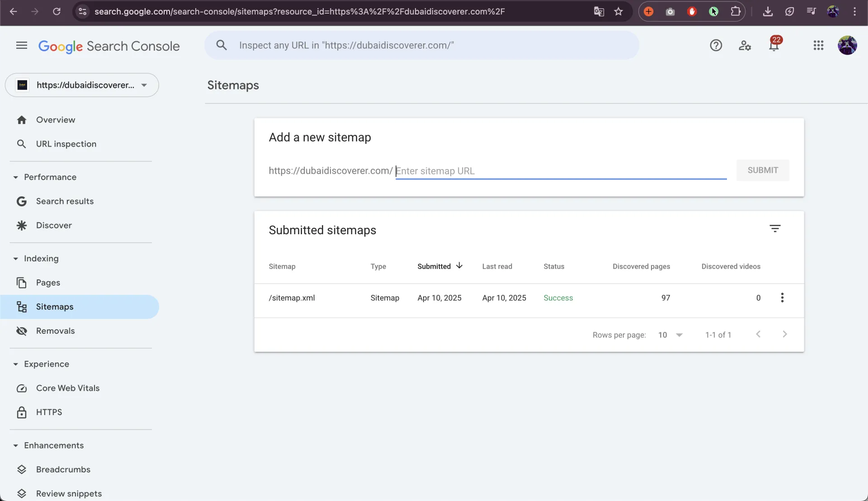Collapse the Indexing section

point(15,259)
